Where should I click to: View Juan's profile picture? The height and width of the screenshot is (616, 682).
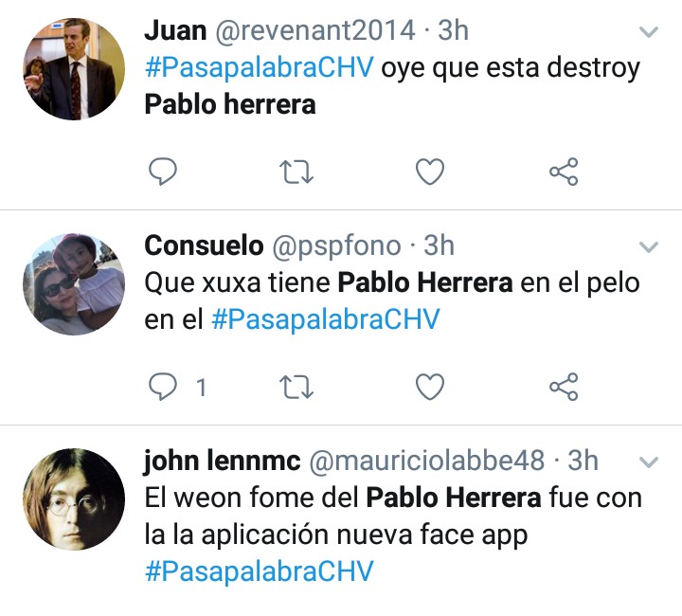tap(74, 69)
